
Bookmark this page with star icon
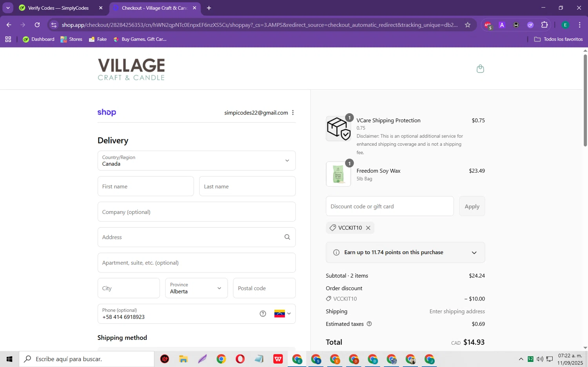[x=468, y=25]
